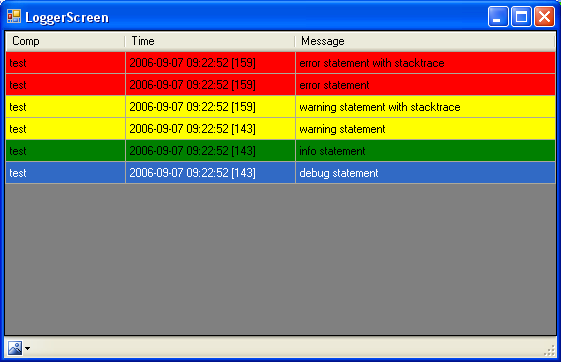Select the 'warning statement with stacktrace' message
The height and width of the screenshot is (362, 562).
click(425, 107)
